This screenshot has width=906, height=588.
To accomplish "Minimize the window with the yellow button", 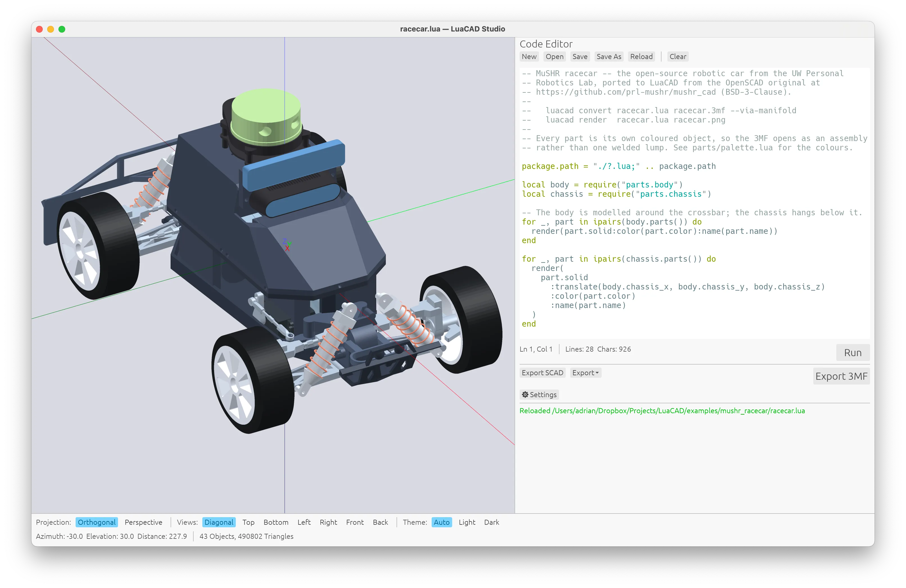I will pos(51,29).
